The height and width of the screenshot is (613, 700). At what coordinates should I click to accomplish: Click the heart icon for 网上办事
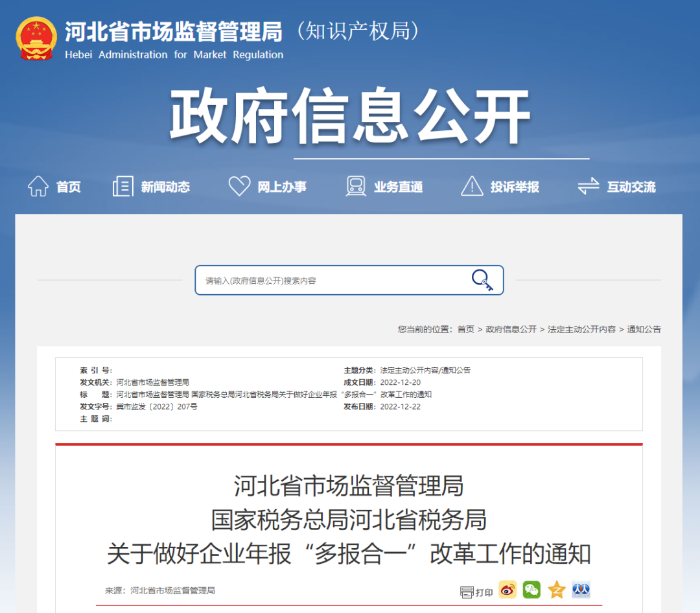point(239,186)
